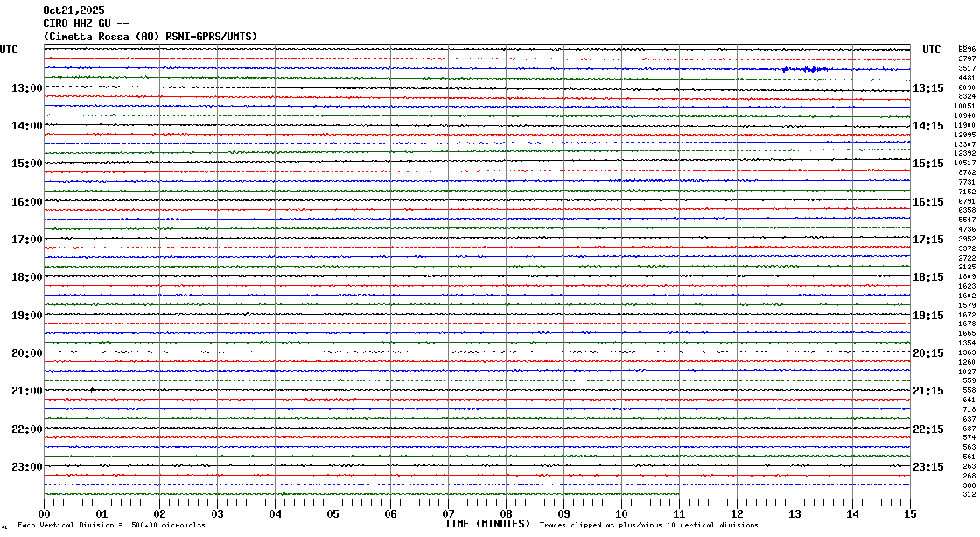
Task: Click the amplitude value 5547
Action: click(967, 220)
